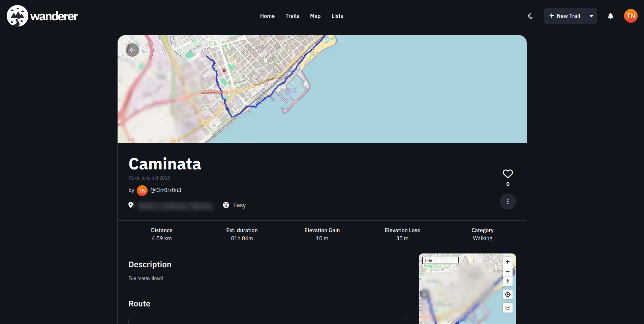
Task: Zoom out on the mini map
Action: click(508, 272)
